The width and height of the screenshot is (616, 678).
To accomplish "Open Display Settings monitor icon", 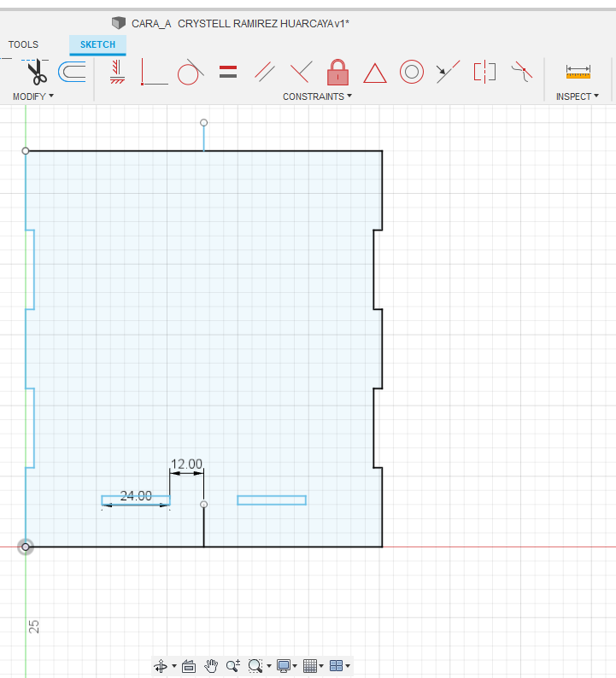I will 284,666.
